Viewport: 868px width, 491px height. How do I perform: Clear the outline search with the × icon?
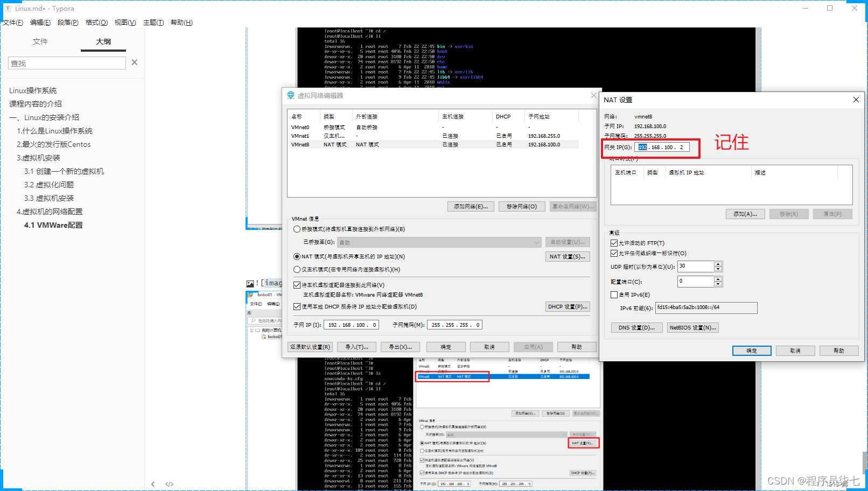[134, 62]
